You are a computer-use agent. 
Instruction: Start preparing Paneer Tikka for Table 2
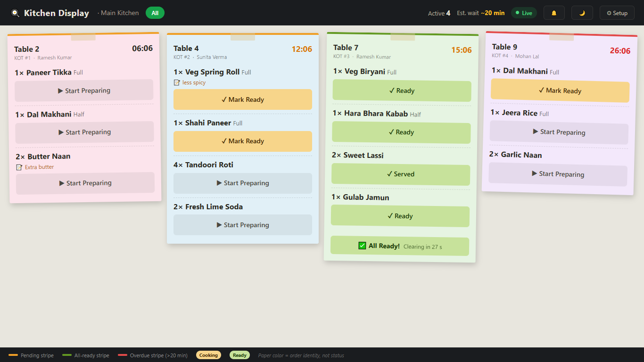84,90
